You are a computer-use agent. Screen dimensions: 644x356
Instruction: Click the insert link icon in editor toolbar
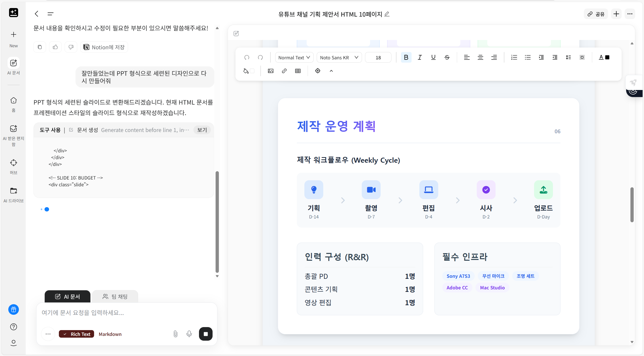pyautogui.click(x=284, y=71)
